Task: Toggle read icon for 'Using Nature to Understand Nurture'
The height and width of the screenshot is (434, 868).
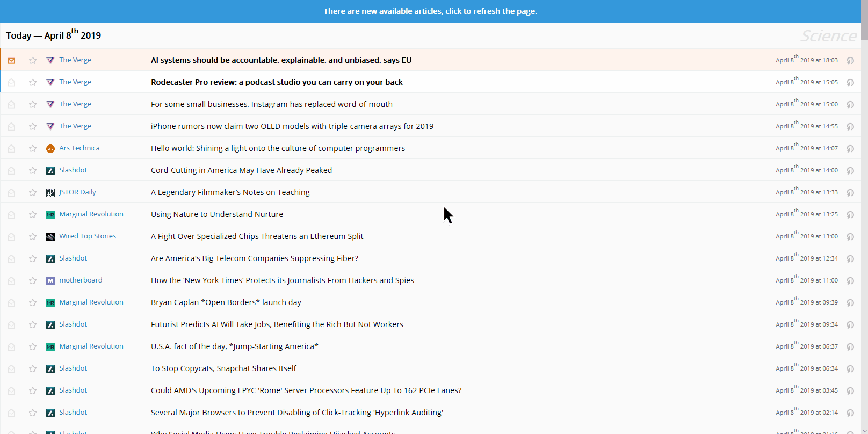Action: click(11, 215)
